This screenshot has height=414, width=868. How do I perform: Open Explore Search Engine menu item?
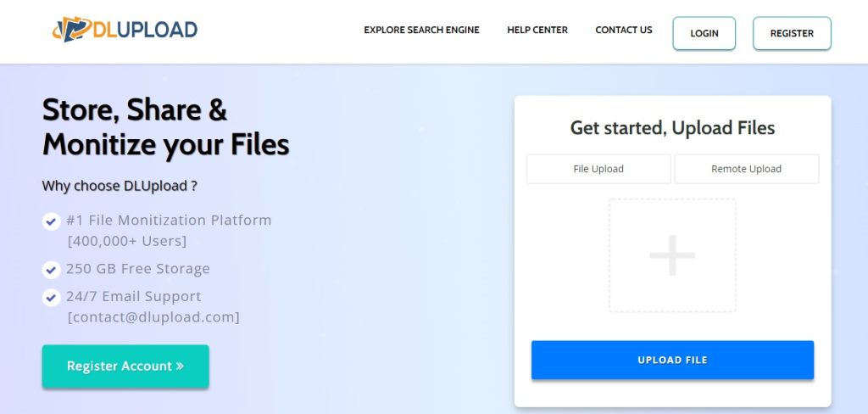[421, 30]
